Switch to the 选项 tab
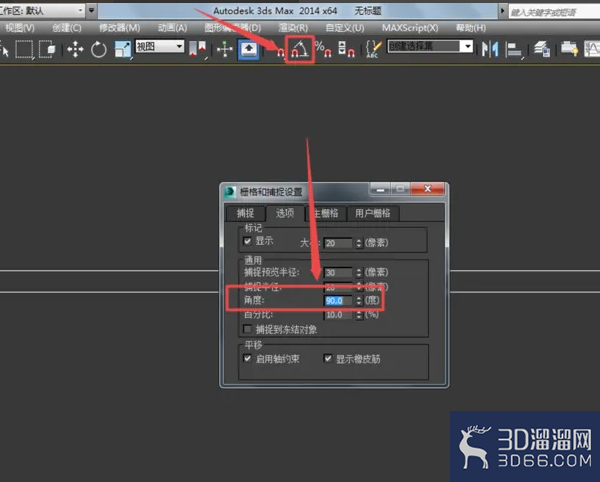The height and width of the screenshot is (482, 600). [x=285, y=213]
